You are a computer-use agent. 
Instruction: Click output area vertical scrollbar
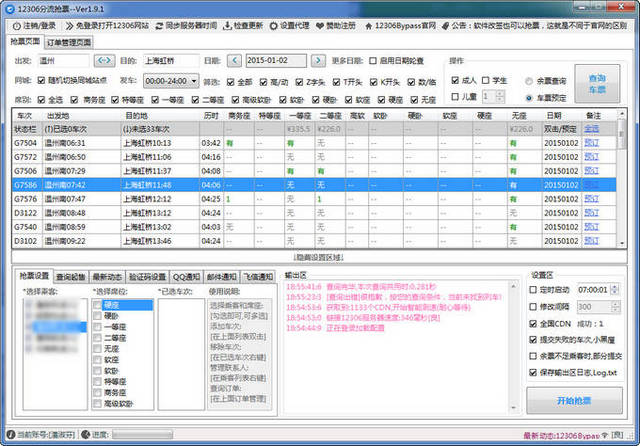click(513, 347)
